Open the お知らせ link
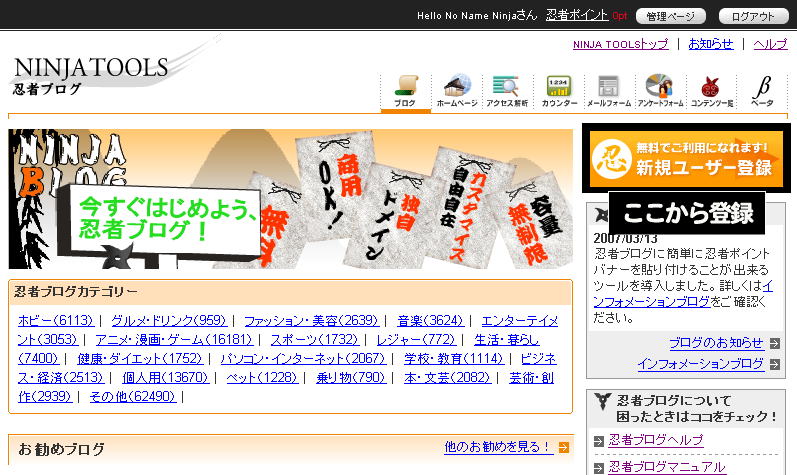 pos(711,44)
